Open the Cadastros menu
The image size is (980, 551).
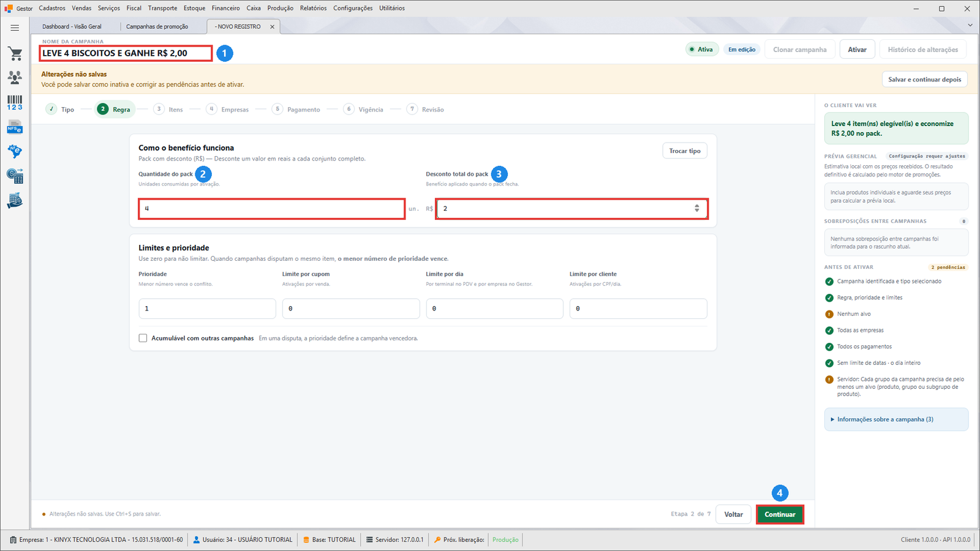[52, 8]
